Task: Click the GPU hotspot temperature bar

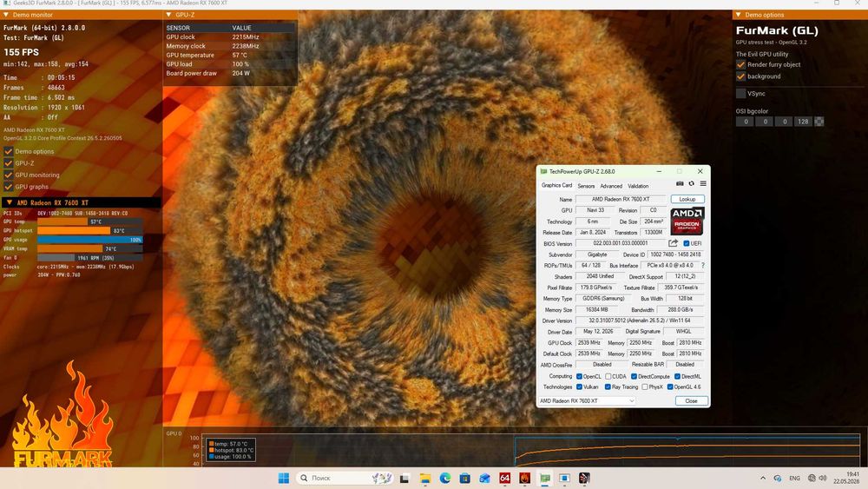Action: pyautogui.click(x=89, y=230)
